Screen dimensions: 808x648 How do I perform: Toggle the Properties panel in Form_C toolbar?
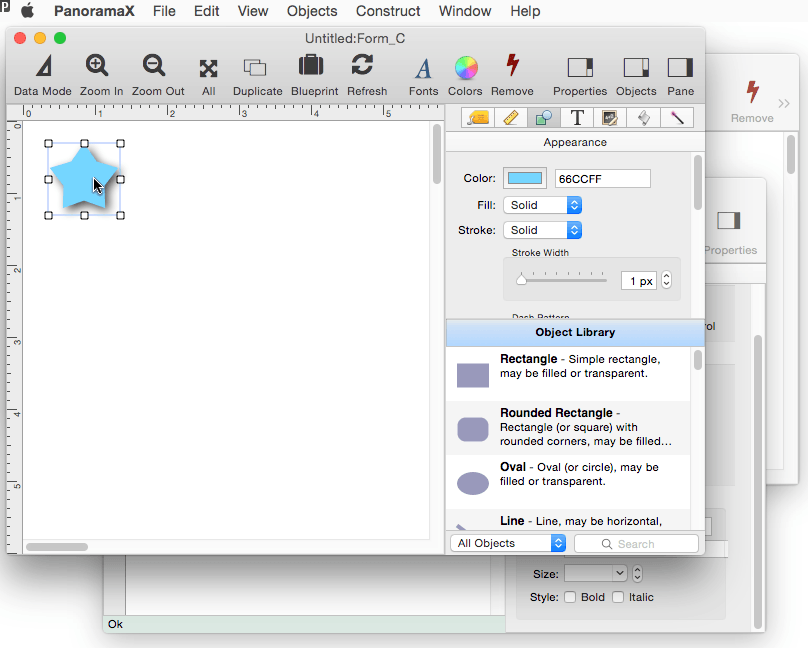(580, 75)
